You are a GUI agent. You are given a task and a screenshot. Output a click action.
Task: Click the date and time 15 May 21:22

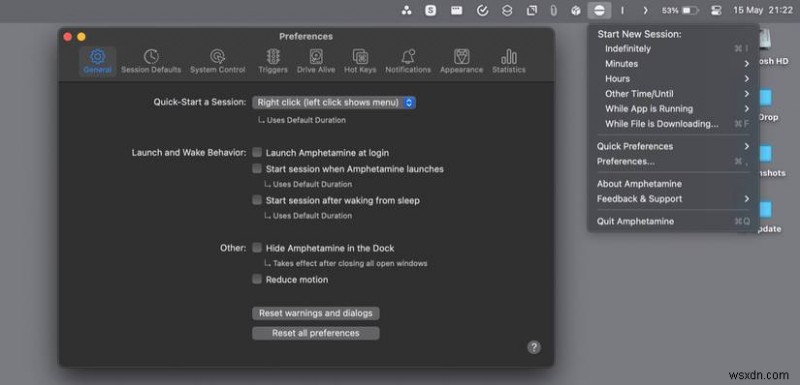coord(762,10)
